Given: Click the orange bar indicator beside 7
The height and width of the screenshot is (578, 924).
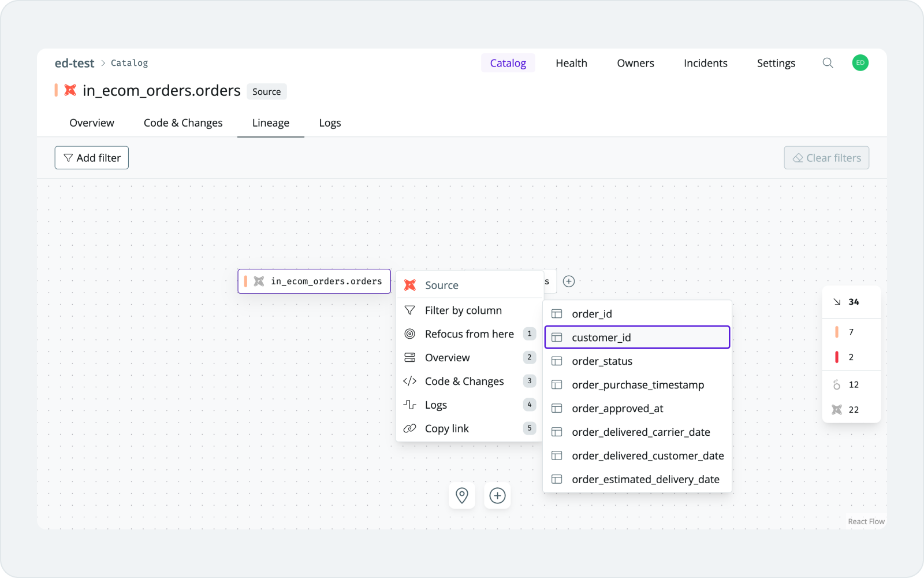Looking at the screenshot, I should [837, 332].
